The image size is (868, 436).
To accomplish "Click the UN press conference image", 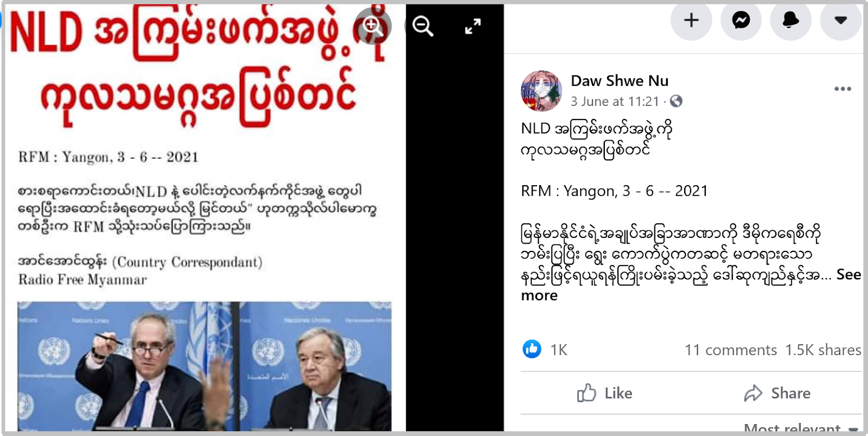I will click(205, 366).
